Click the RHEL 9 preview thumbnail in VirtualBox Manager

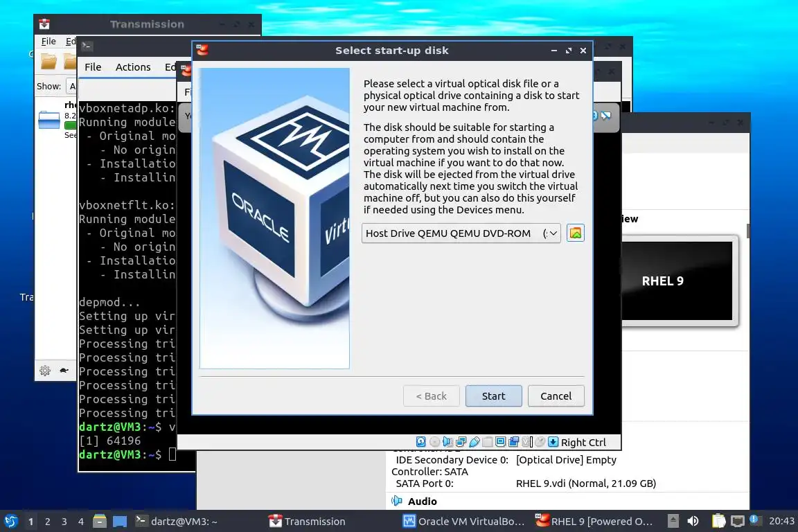[x=677, y=281]
